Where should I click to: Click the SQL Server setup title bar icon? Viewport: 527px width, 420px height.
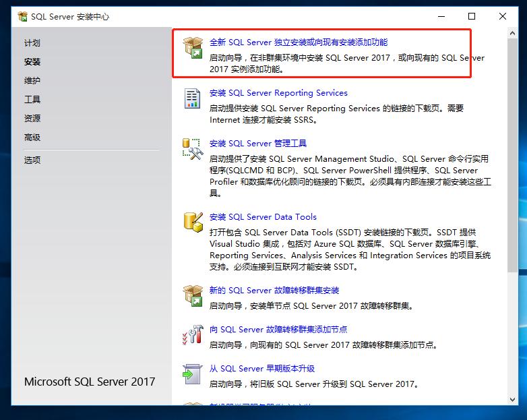pos(22,16)
